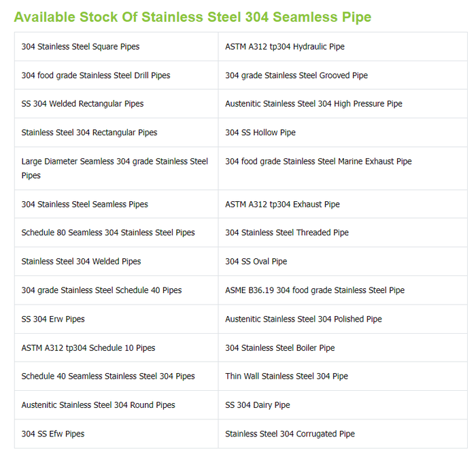
Task: Select 304 Stainless Steel Seamless Pipes
Action: [84, 205]
